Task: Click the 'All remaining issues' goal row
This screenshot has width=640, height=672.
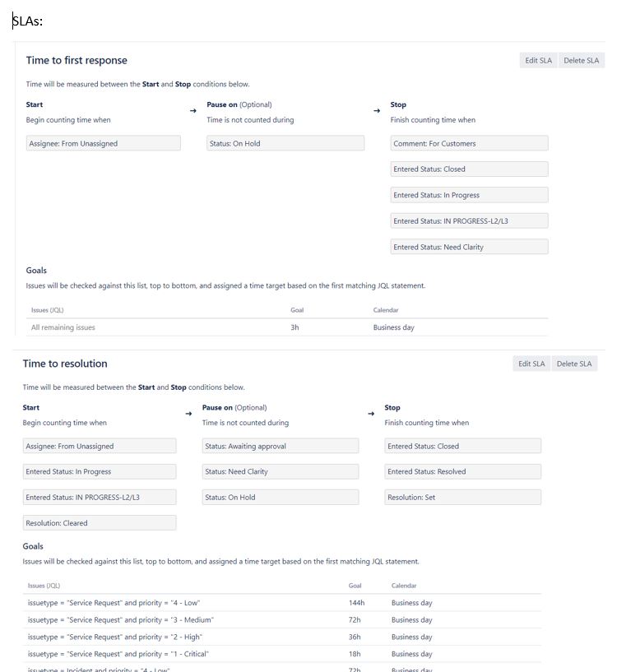Action: (287, 327)
